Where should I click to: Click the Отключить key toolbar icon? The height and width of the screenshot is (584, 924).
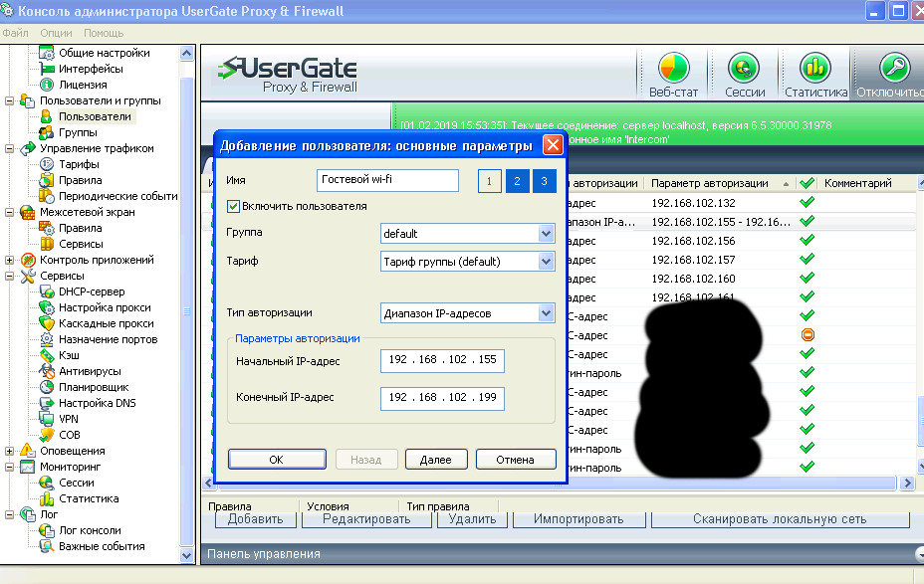[x=894, y=68]
